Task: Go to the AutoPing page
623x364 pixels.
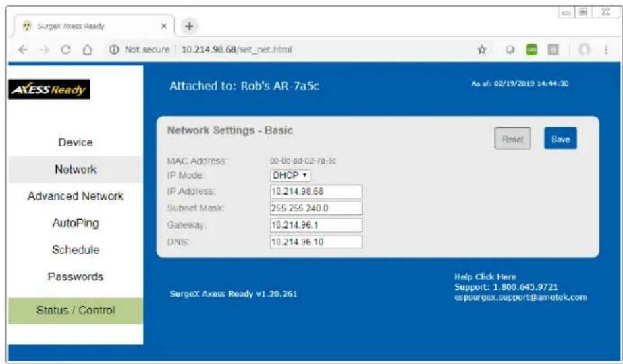Action: [76, 223]
